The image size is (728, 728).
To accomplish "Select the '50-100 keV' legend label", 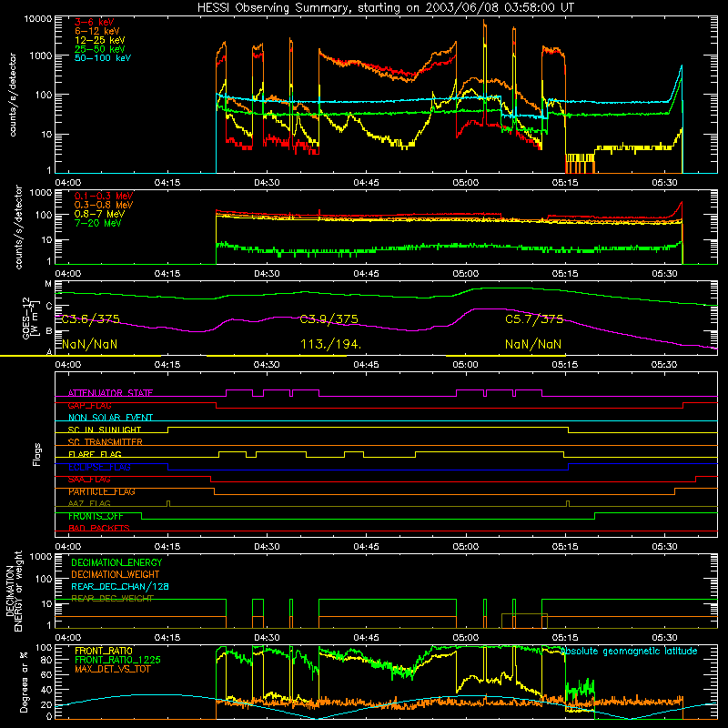I will (103, 58).
